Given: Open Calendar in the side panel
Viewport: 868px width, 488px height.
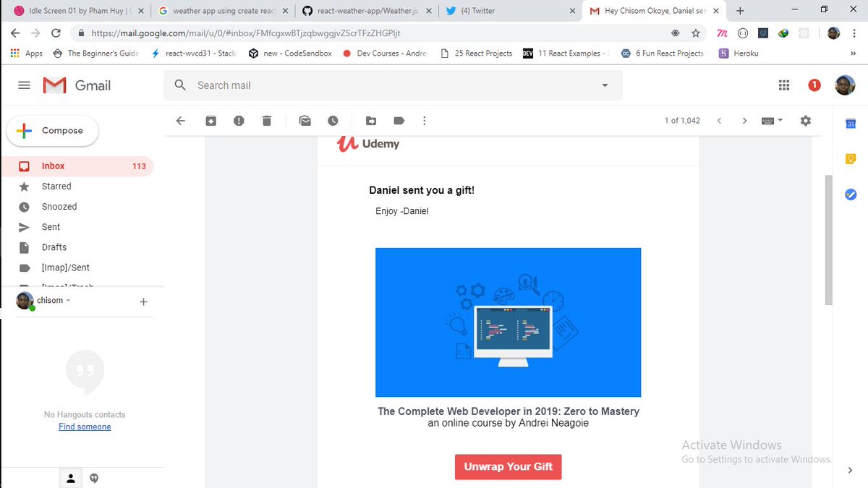Looking at the screenshot, I should pyautogui.click(x=851, y=124).
